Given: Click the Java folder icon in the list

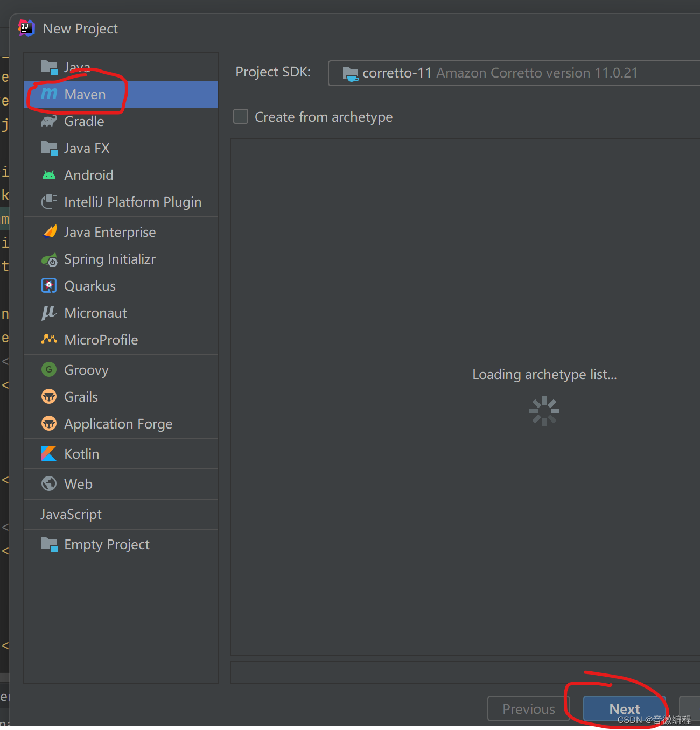Looking at the screenshot, I should [49, 67].
